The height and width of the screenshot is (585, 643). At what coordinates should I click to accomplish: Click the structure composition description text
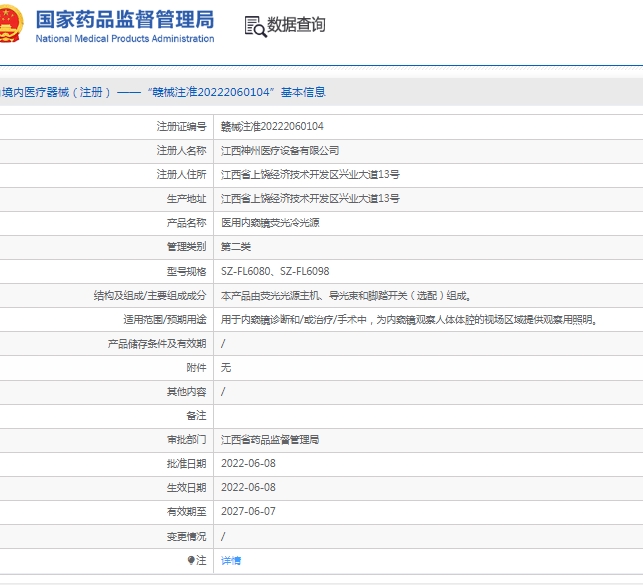click(x=346, y=296)
